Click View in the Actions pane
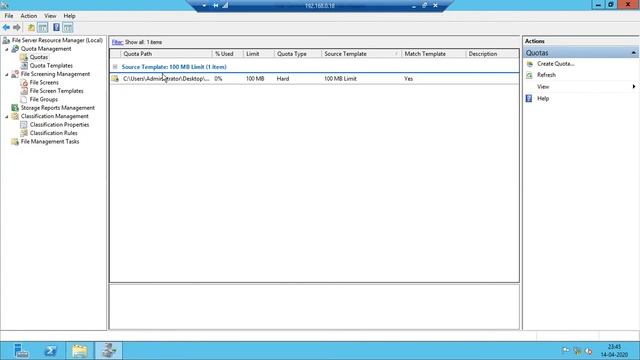The width and height of the screenshot is (640, 360). coord(543,87)
